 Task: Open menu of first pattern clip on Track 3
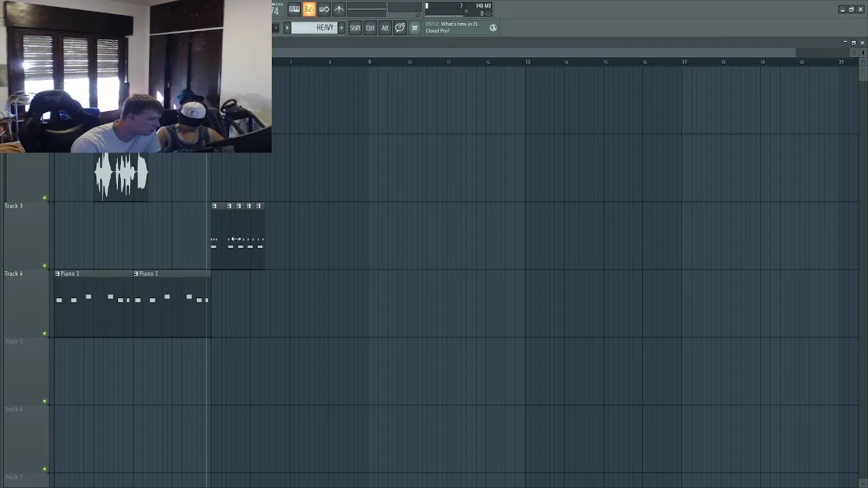(x=214, y=206)
